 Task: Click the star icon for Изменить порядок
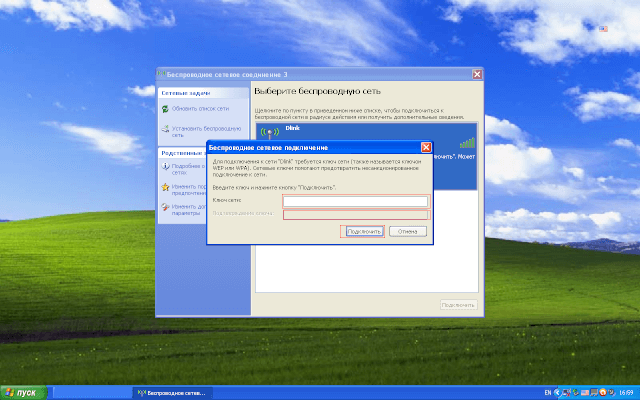point(165,187)
